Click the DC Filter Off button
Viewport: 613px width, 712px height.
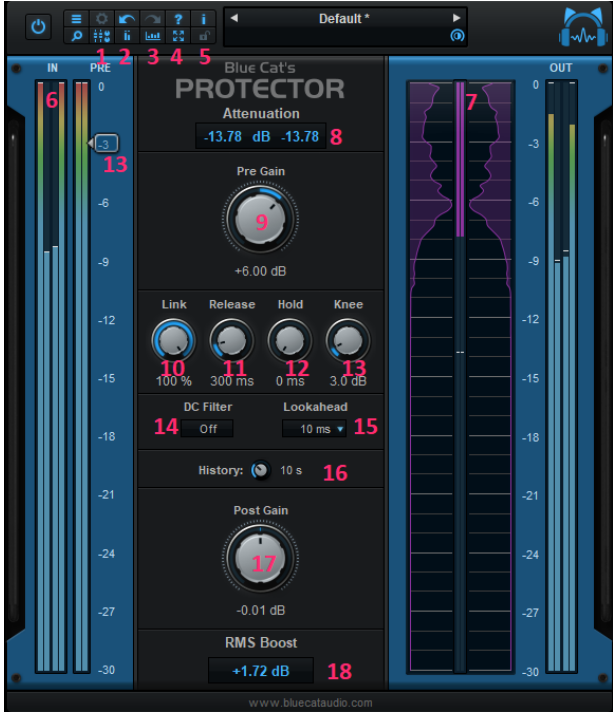[208, 429]
